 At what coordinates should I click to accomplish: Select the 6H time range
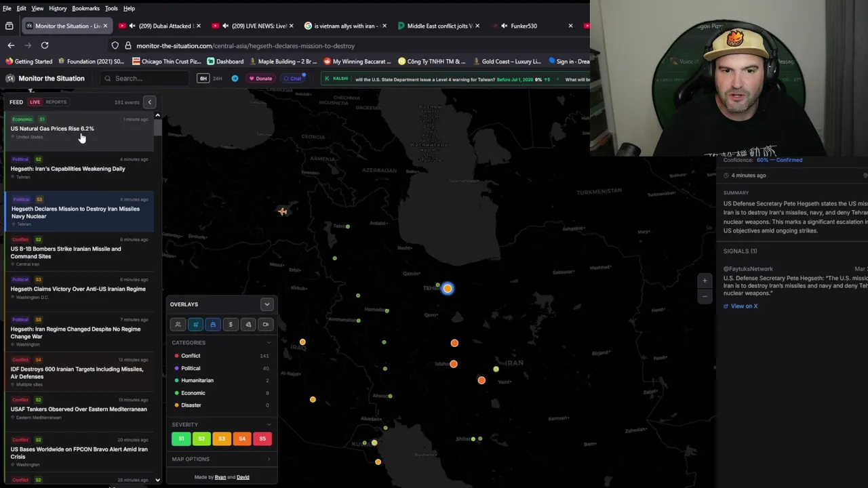[203, 79]
